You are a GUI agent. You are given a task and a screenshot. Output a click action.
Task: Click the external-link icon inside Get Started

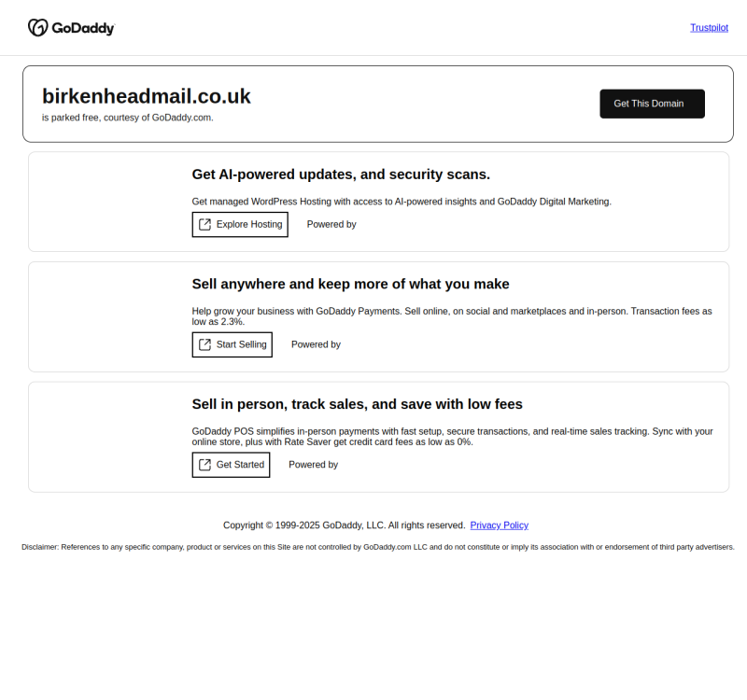tap(203, 464)
